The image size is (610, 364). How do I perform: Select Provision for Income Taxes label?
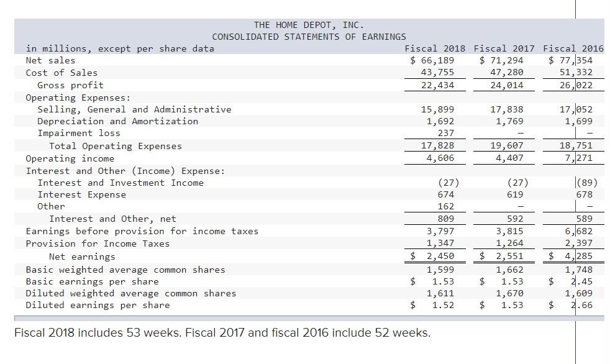point(98,244)
